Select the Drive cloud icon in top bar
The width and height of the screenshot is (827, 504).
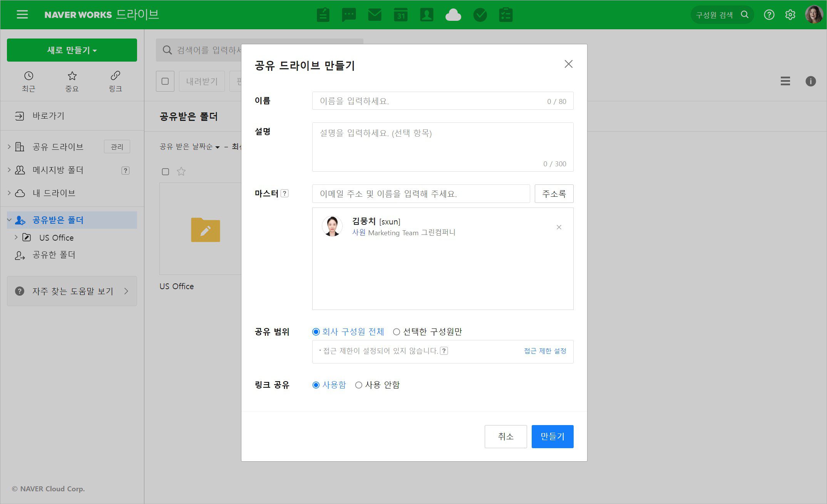(x=453, y=15)
